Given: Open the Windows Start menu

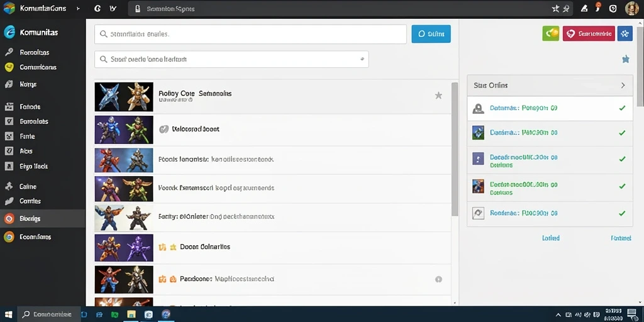Looking at the screenshot, I should point(8,314).
